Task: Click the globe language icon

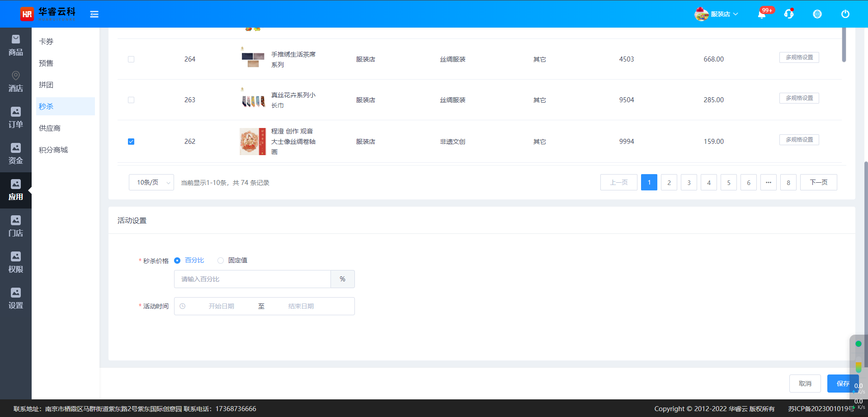Action: point(817,14)
